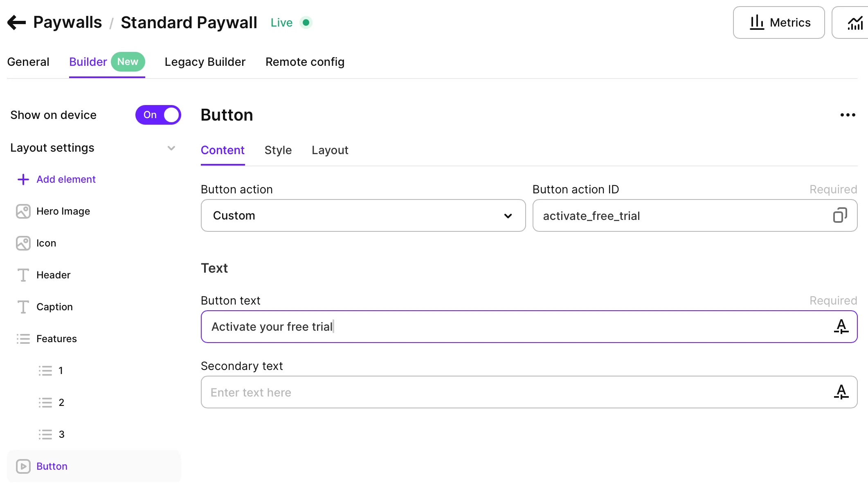Click the plus icon next to Add element
Screen dimensions: 868x484
pyautogui.click(x=23, y=179)
